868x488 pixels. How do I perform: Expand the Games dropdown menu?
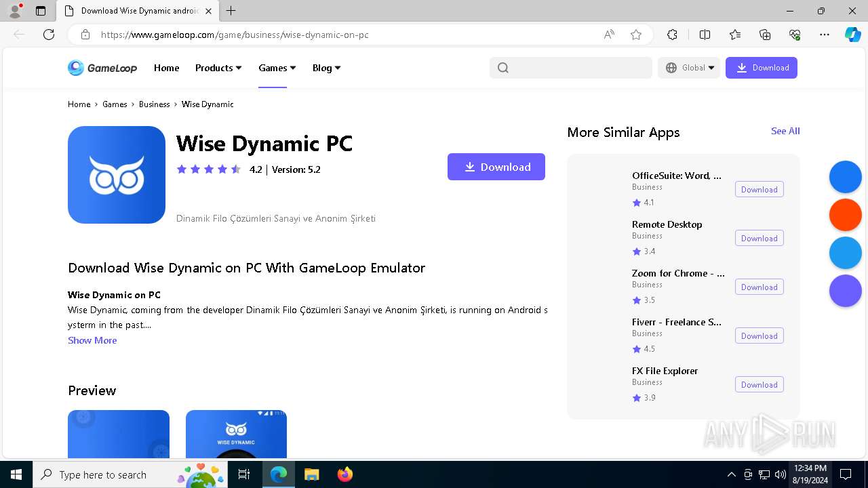tap(277, 68)
